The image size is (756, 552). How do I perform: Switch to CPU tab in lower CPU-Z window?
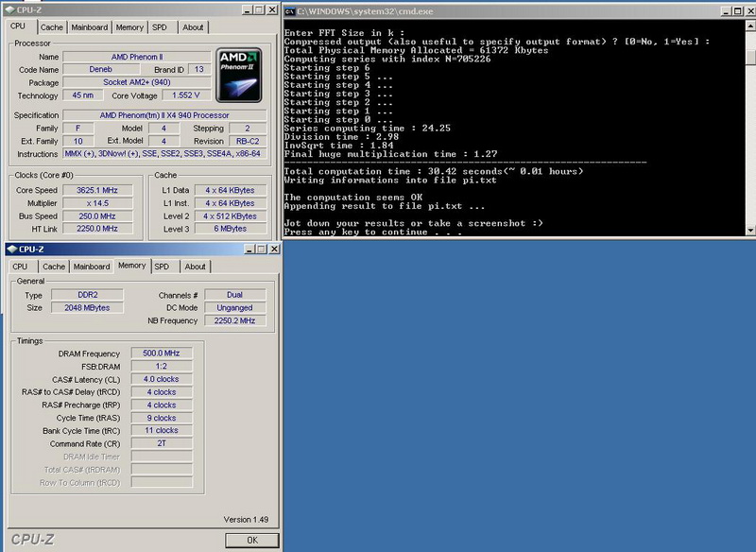click(x=20, y=267)
